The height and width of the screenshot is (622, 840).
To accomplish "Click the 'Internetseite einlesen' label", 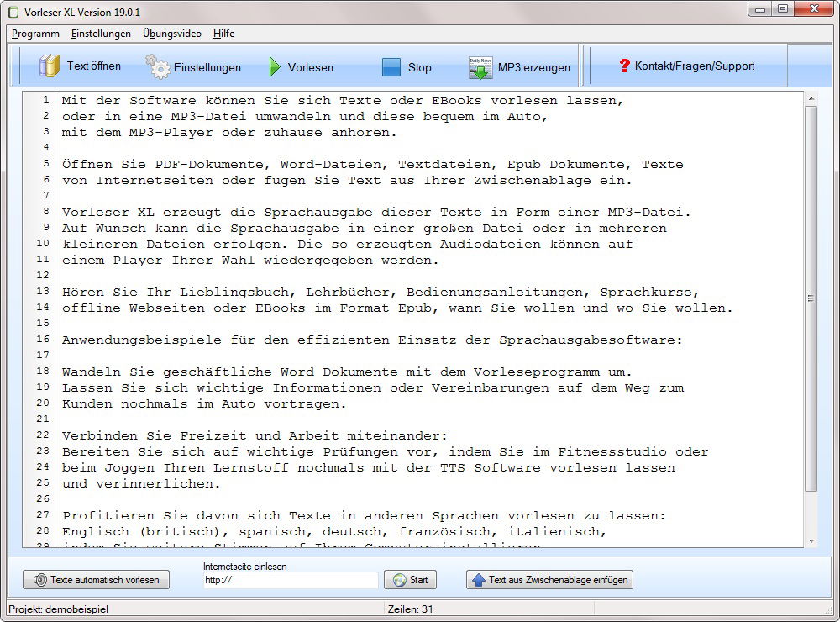I will [244, 567].
